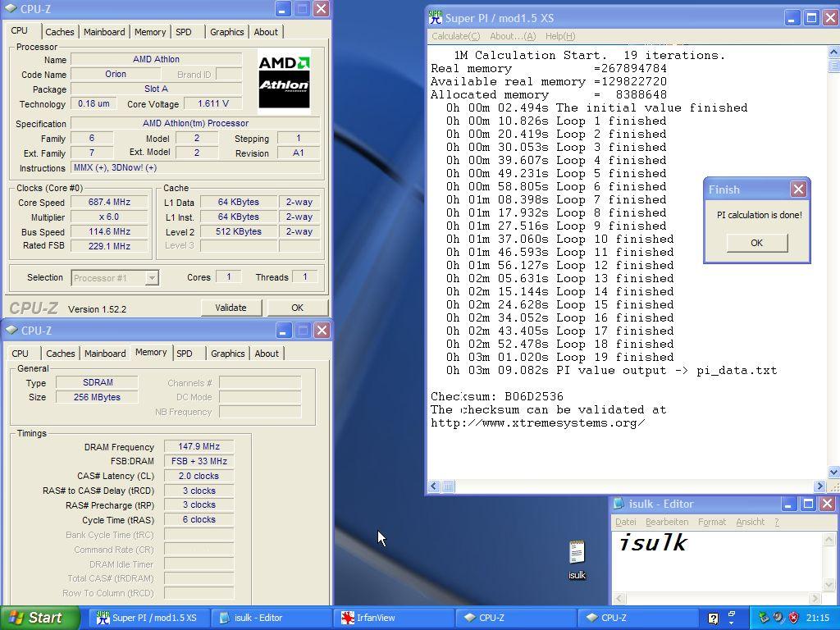This screenshot has width=840, height=630.
Task: Click the Memory Size value 256 MBytes
Action: (97, 397)
